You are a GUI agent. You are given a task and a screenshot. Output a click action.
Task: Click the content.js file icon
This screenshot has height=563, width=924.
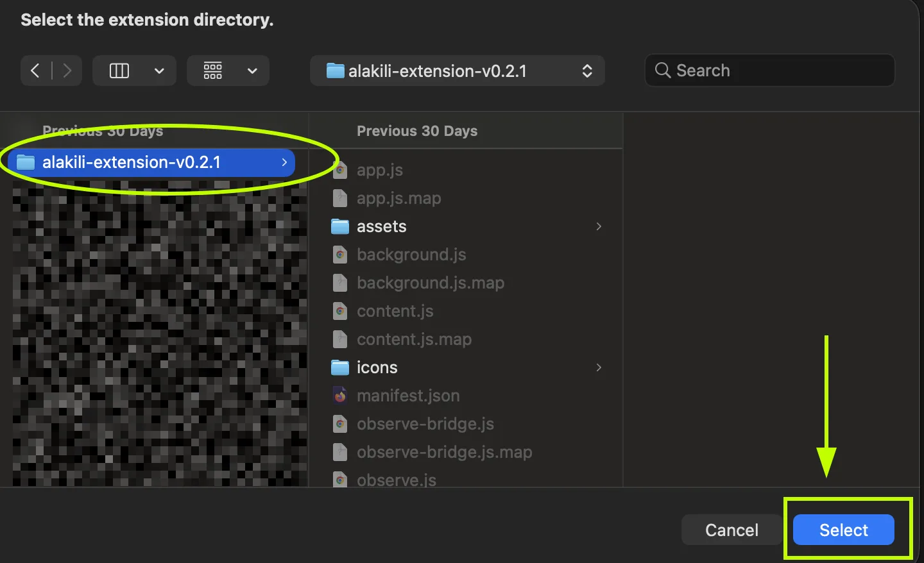pyautogui.click(x=340, y=311)
